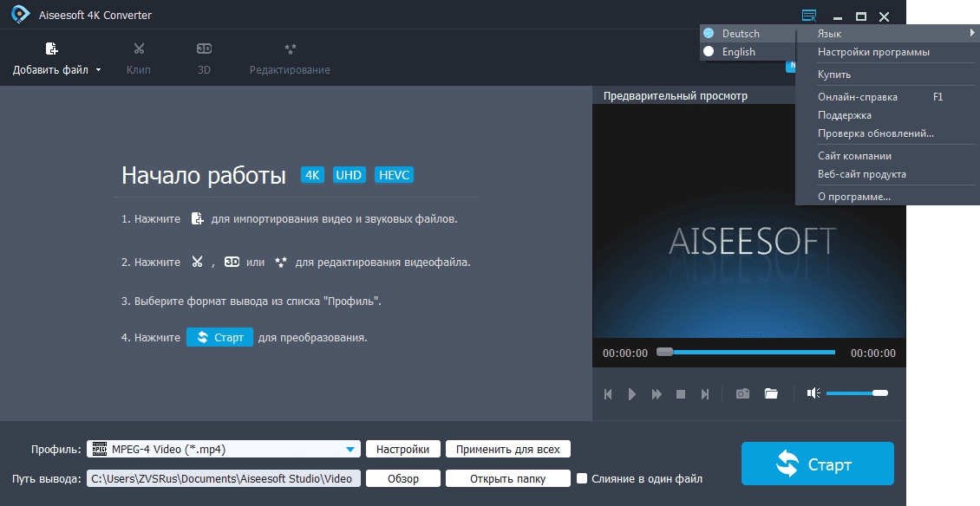Screen dimensions: 980x506
Task: Click the large Старт convert button
Action: click(818, 464)
